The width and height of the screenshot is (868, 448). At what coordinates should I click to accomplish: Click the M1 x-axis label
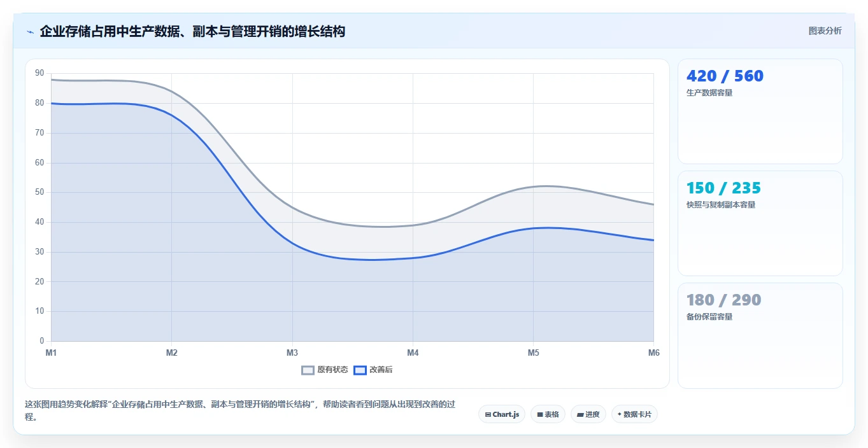point(51,353)
